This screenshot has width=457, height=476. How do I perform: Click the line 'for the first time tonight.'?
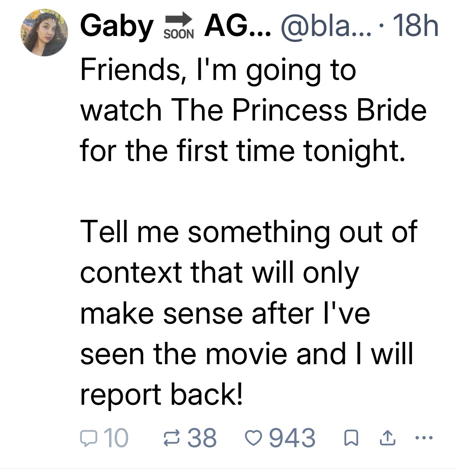[x=243, y=150]
